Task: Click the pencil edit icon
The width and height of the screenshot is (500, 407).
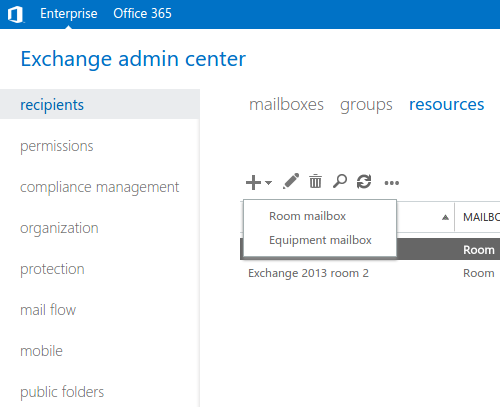Action: (x=291, y=181)
